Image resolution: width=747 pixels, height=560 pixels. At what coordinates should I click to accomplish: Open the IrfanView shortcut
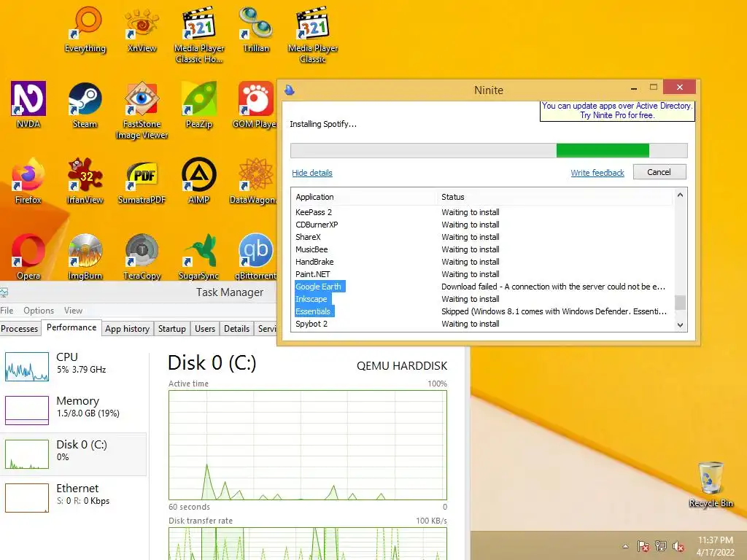coord(85,181)
